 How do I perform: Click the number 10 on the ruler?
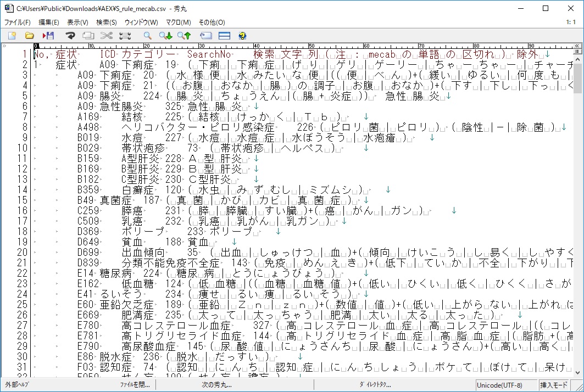[91, 46]
